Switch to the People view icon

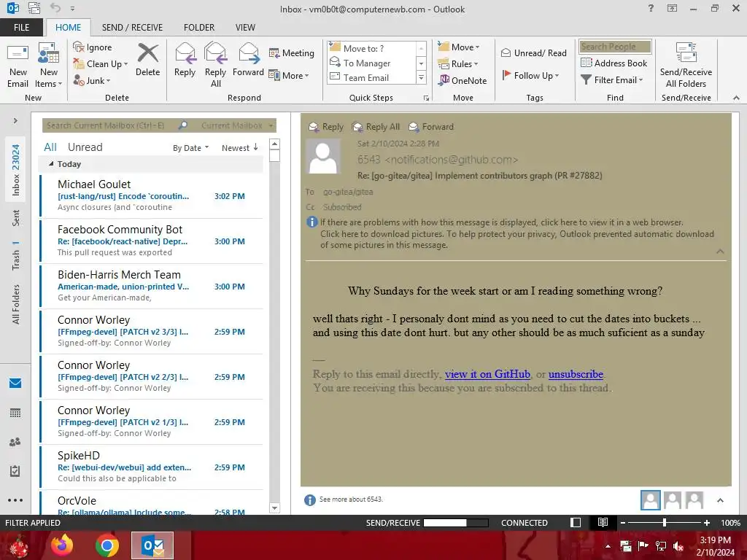pyautogui.click(x=15, y=442)
